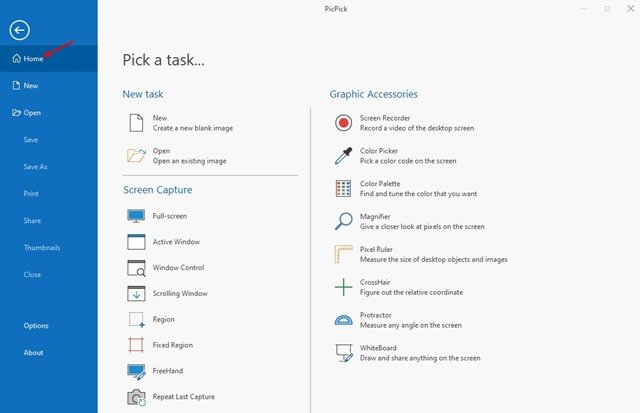This screenshot has height=413, width=640.
Task: Capture Full-screen using its monitor icon
Action: click(x=137, y=216)
